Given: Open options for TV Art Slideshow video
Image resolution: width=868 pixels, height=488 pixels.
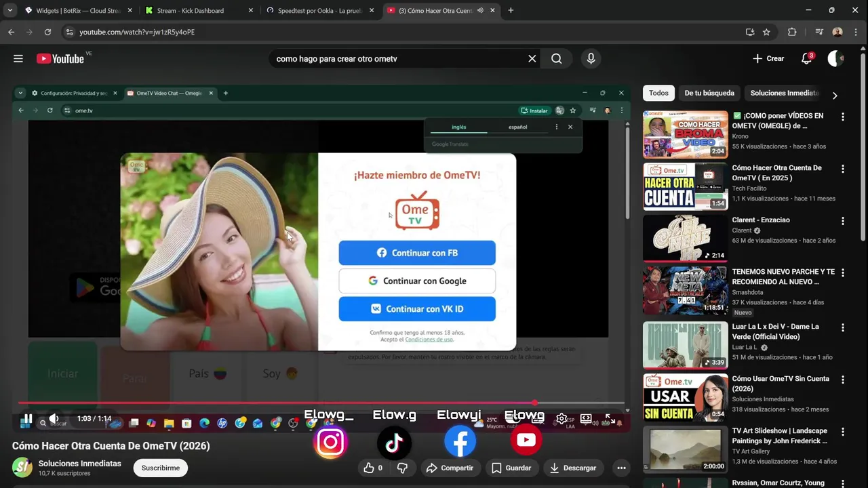Looking at the screenshot, I should point(843,432).
